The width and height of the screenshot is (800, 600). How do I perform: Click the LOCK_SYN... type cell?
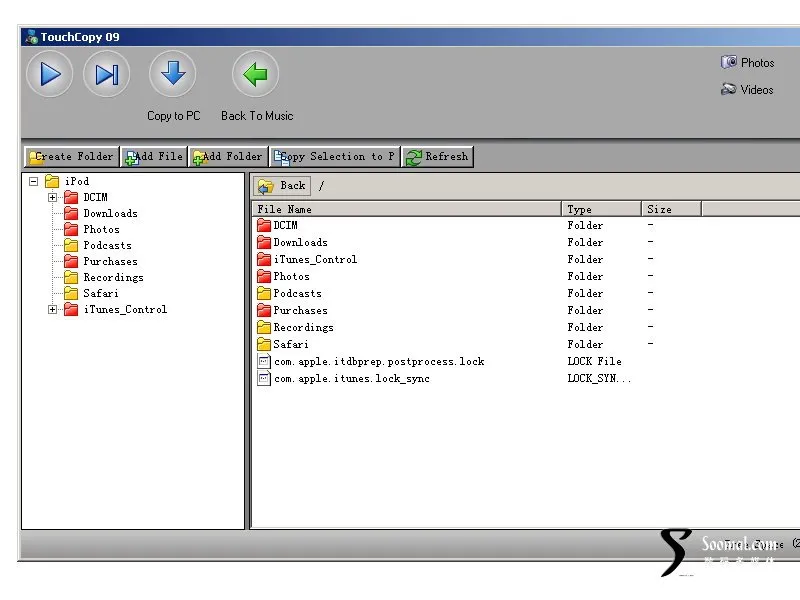[599, 379]
